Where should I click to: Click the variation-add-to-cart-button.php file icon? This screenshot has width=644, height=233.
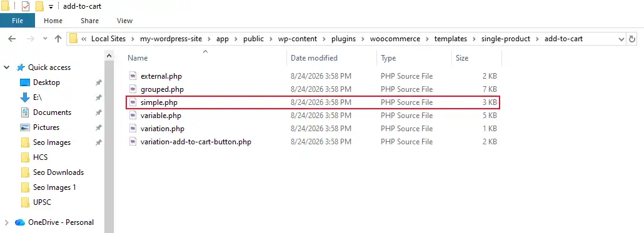point(133,142)
